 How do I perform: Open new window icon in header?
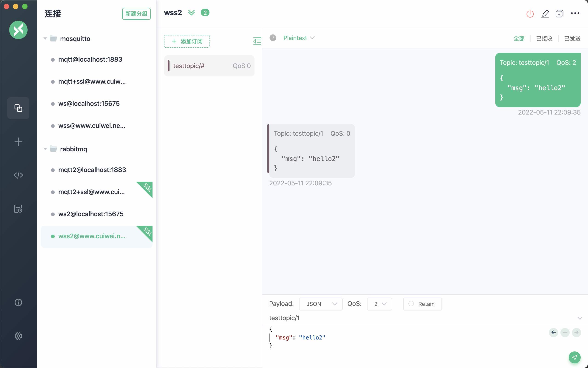[559, 13]
